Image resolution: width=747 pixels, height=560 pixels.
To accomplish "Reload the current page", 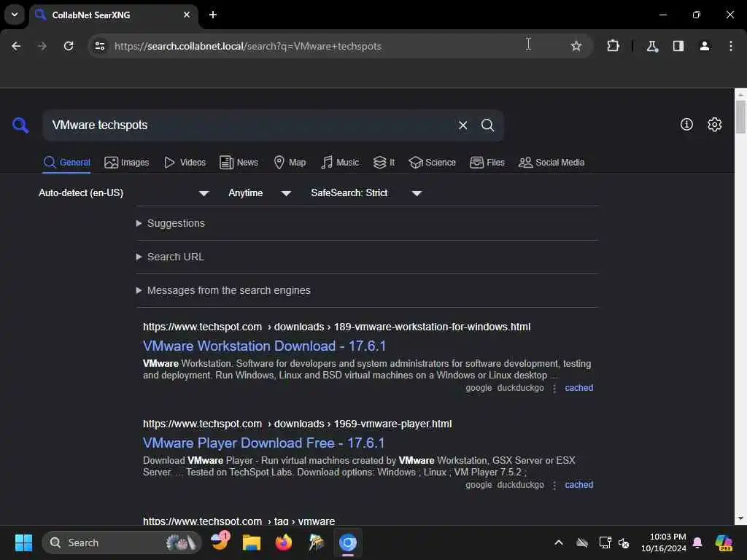I will coord(69,46).
